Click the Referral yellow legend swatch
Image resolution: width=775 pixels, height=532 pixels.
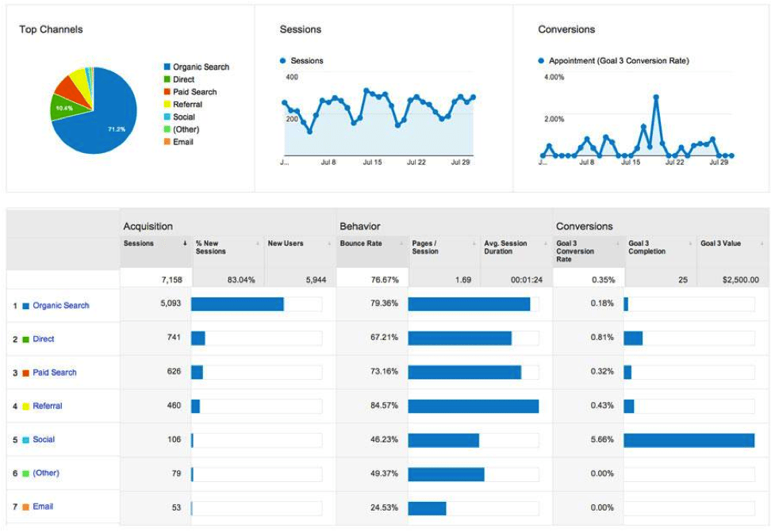tap(167, 104)
